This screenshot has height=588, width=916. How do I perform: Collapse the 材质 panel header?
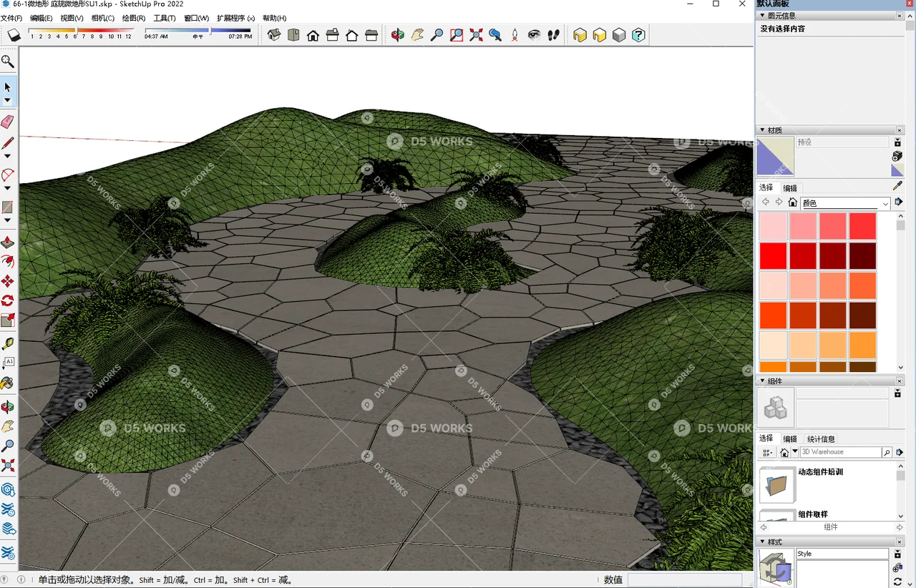pos(763,130)
